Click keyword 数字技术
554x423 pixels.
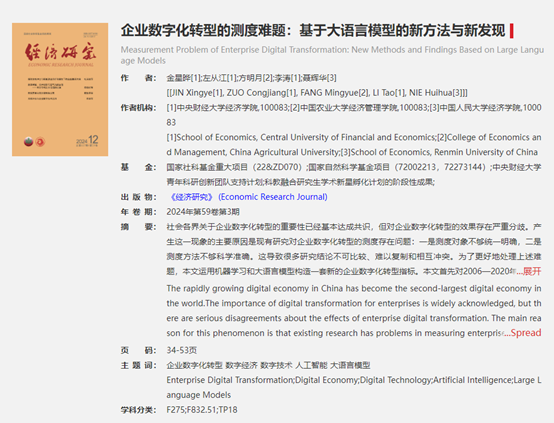point(276,365)
